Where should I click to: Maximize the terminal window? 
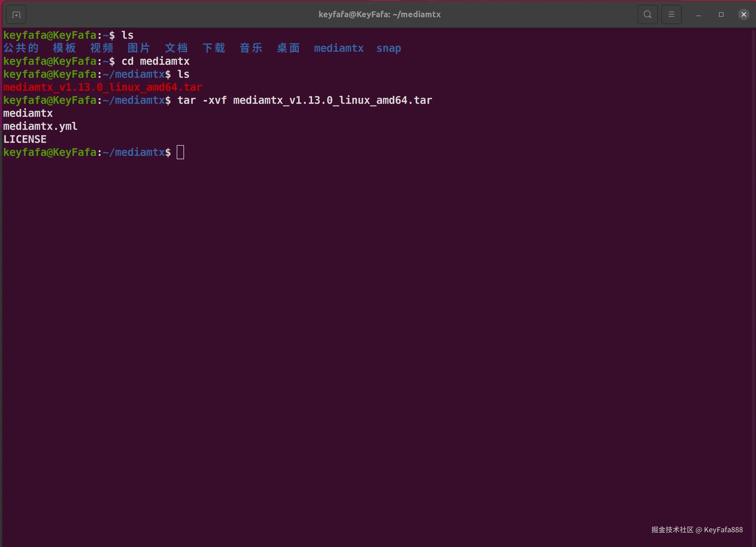click(x=721, y=14)
